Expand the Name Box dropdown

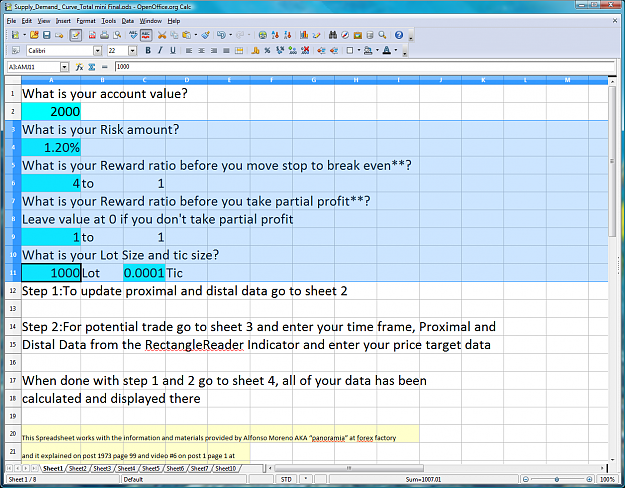click(x=64, y=67)
